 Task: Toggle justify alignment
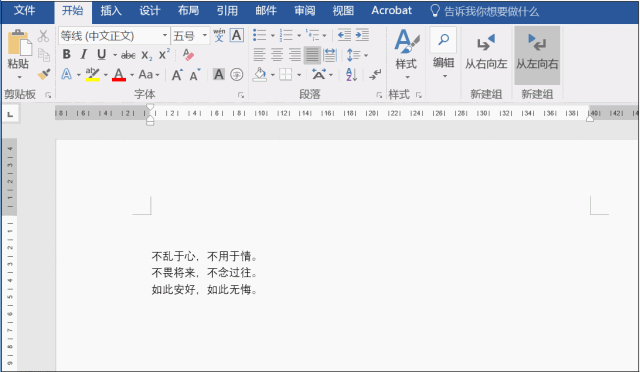pyautogui.click(x=312, y=55)
